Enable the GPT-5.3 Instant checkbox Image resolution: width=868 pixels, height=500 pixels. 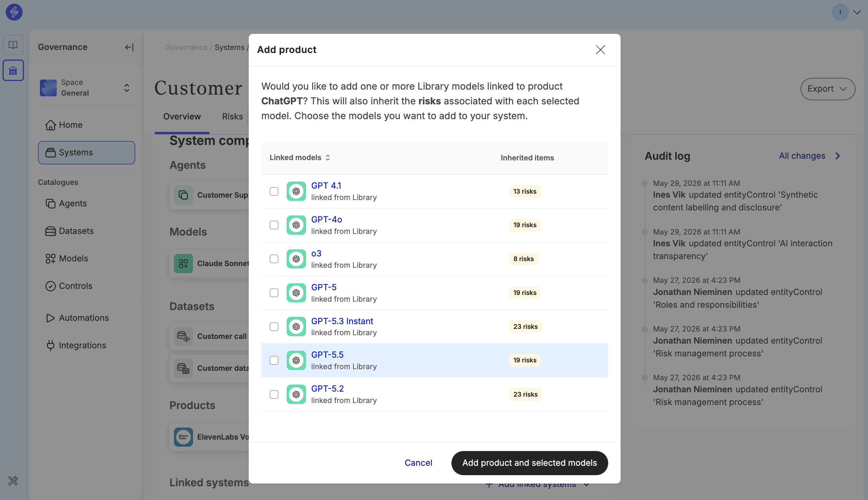pyautogui.click(x=274, y=327)
